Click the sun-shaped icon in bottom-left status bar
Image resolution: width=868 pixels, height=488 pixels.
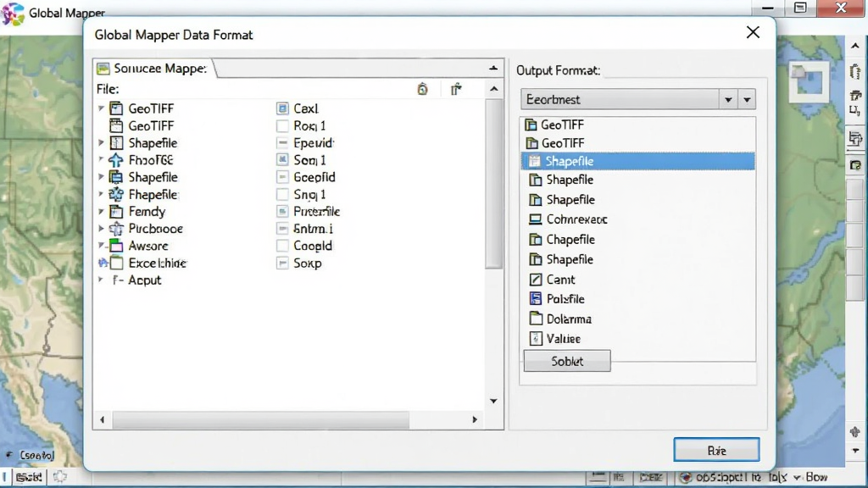point(60,476)
